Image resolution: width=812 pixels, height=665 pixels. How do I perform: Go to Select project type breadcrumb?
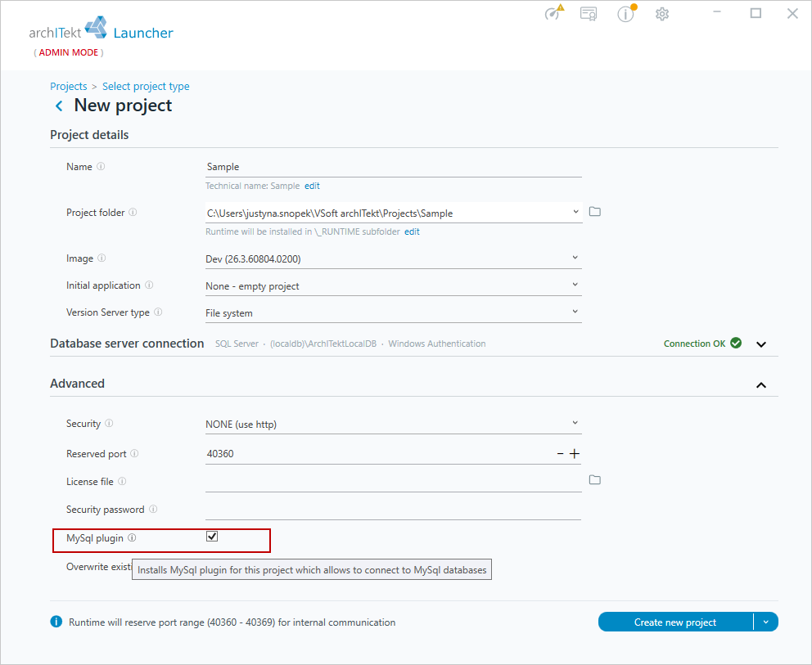click(146, 87)
